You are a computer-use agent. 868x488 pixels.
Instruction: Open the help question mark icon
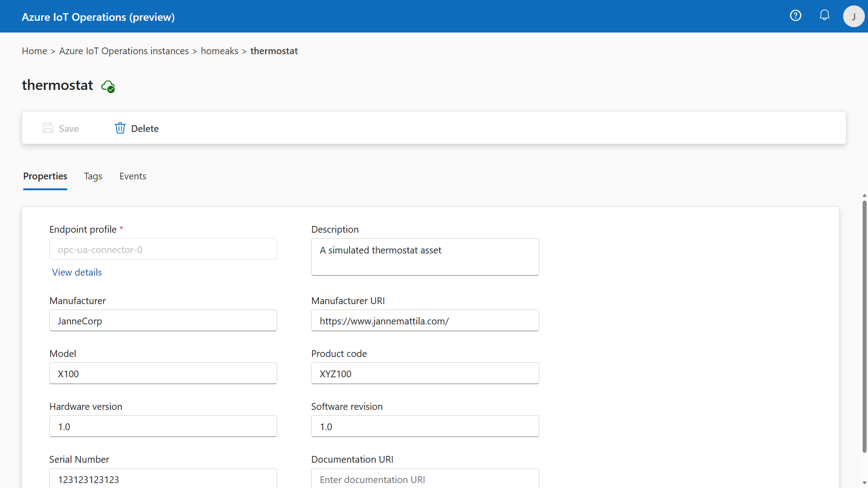click(795, 16)
